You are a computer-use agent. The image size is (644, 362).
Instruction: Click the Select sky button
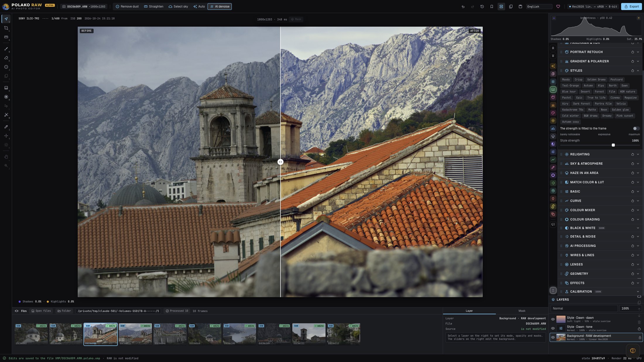pyautogui.click(x=178, y=6)
